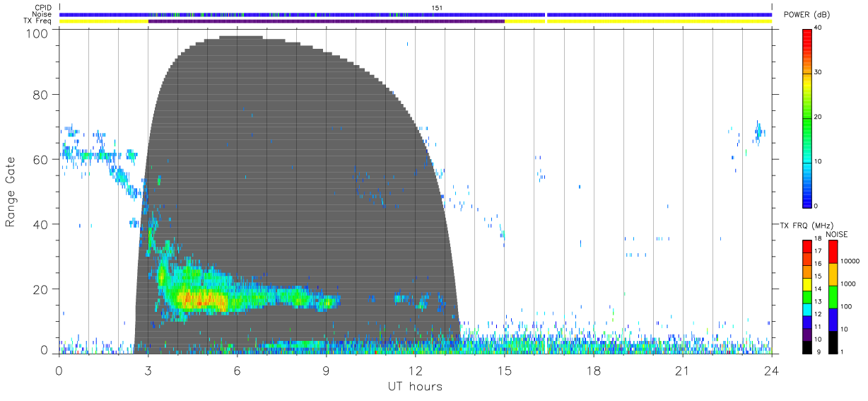This screenshot has height=401, width=868.
Task: Click the power colorbar label '30'
Action: (x=819, y=72)
